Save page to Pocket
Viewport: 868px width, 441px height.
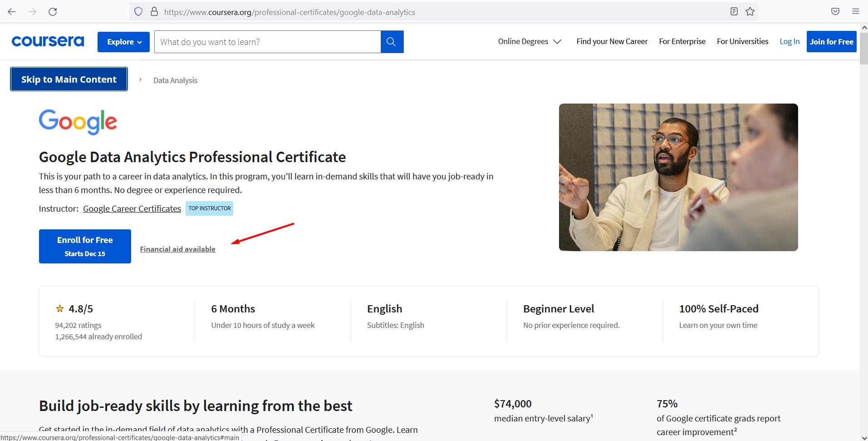click(x=835, y=11)
